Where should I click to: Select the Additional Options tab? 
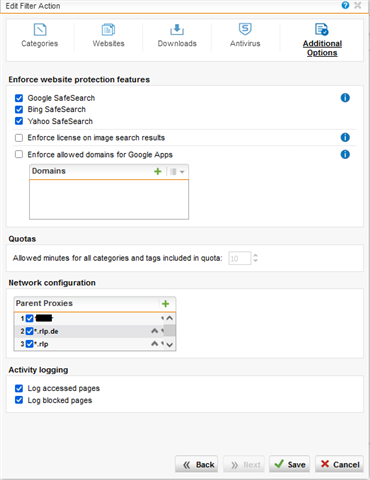click(322, 48)
